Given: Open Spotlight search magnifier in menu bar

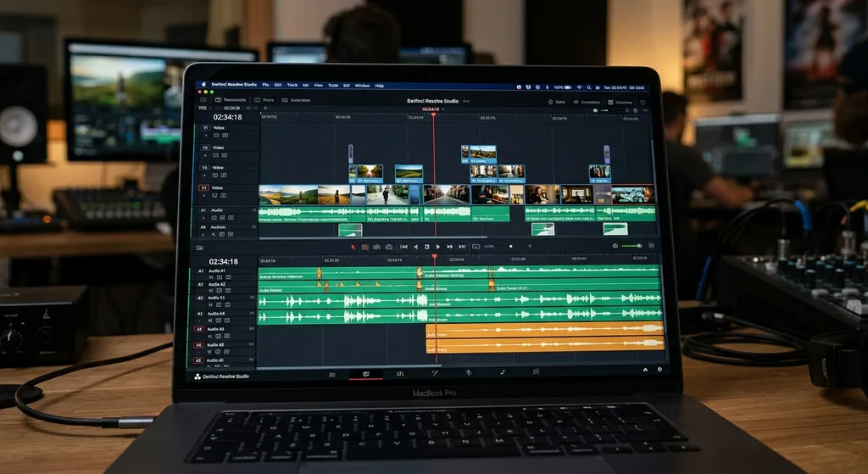Looking at the screenshot, I should coord(589,87).
